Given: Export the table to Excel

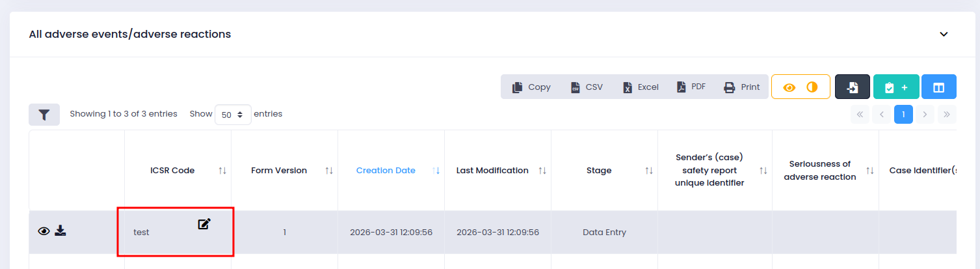Looking at the screenshot, I should coord(641,87).
